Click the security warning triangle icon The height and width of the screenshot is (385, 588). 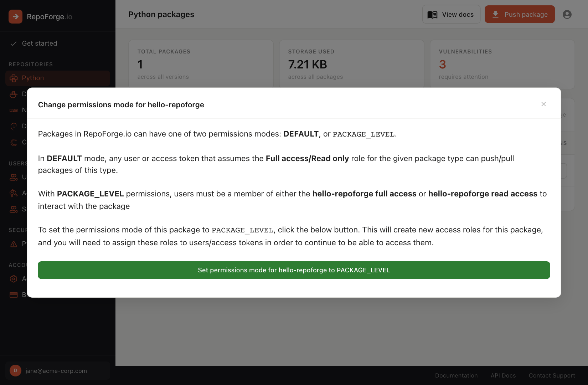click(x=14, y=244)
